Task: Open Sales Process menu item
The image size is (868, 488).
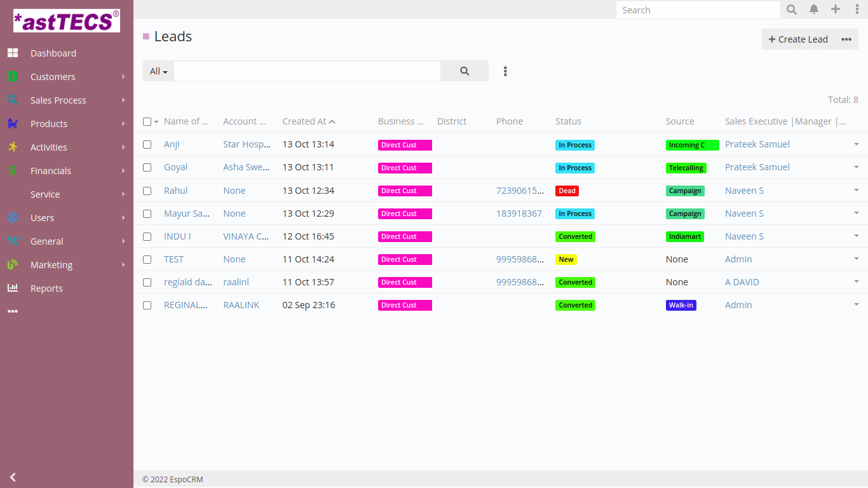Action: click(58, 100)
